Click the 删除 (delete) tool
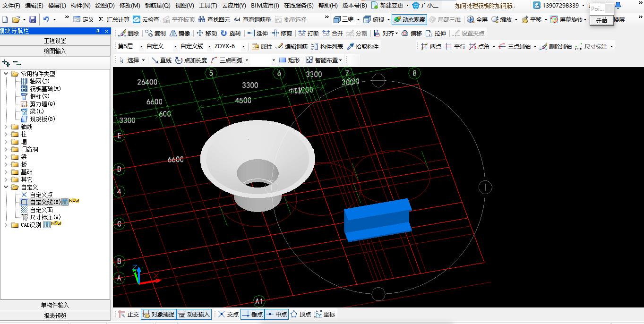This screenshot has width=644, height=324. (x=129, y=34)
